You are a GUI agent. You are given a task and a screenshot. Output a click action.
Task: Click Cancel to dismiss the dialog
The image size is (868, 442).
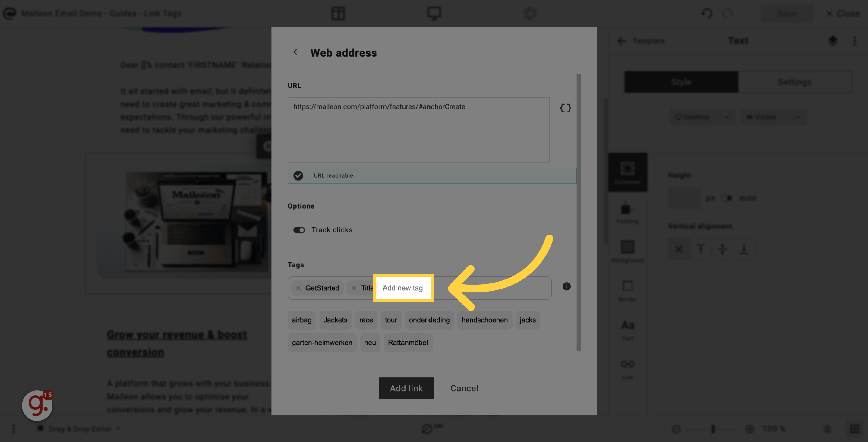[x=463, y=388]
